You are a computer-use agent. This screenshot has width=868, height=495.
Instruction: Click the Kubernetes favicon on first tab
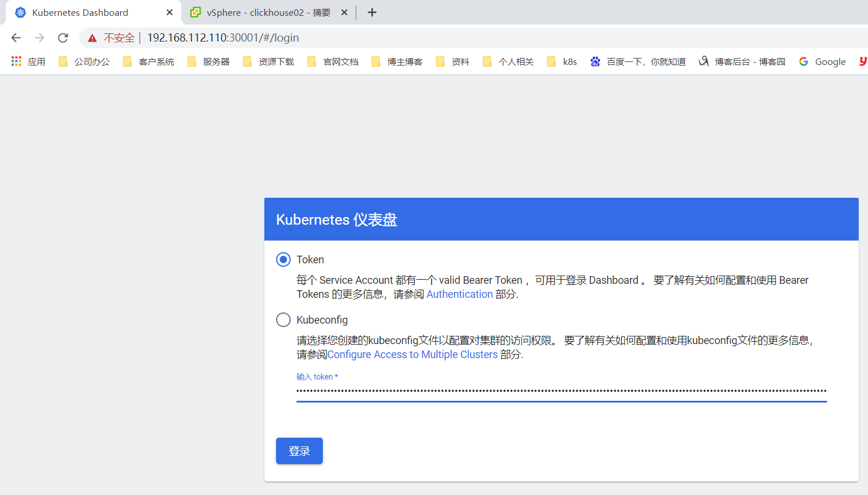click(x=20, y=12)
